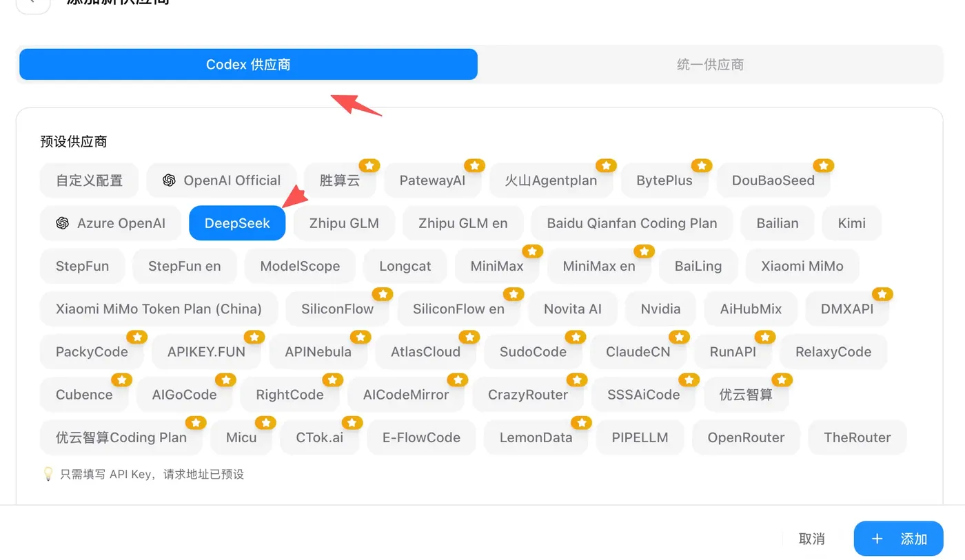The width and height of the screenshot is (965, 560).
Task: Select 优云智算Coding Plan preset
Action: [x=121, y=437]
